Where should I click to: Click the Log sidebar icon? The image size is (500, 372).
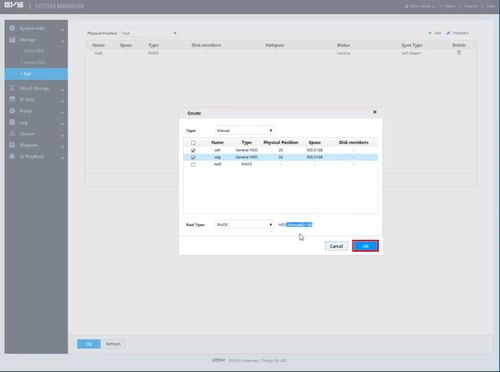click(12, 122)
